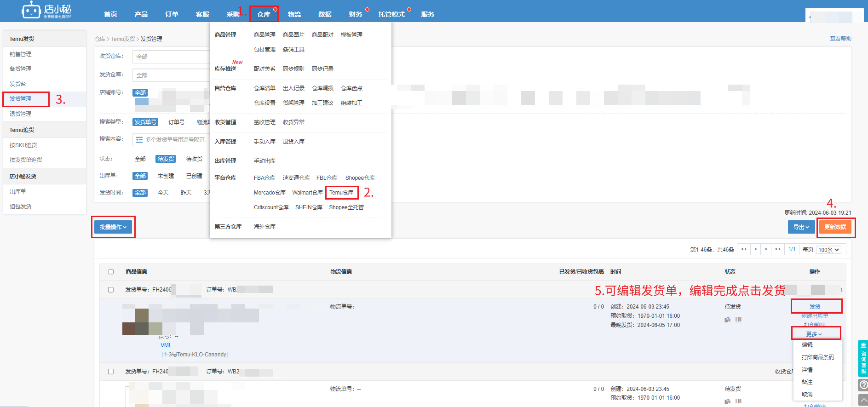Expand the 导出 dropdown button

(x=801, y=227)
